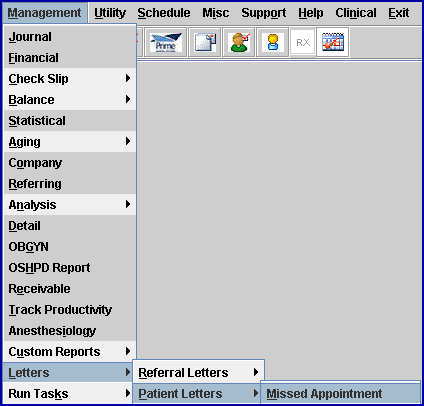Screen dimensions: 424x406
Task: Open the Referral Letters submenu
Action: pyautogui.click(x=199, y=372)
